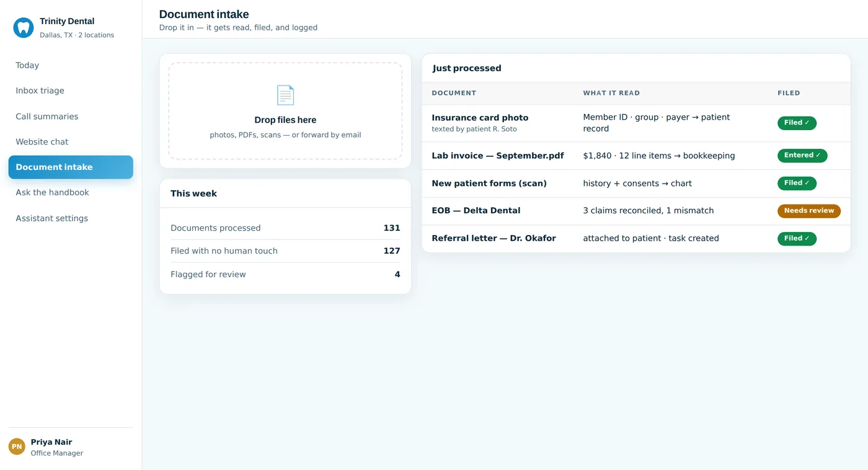Select Website chat in the sidebar

[x=71, y=142]
